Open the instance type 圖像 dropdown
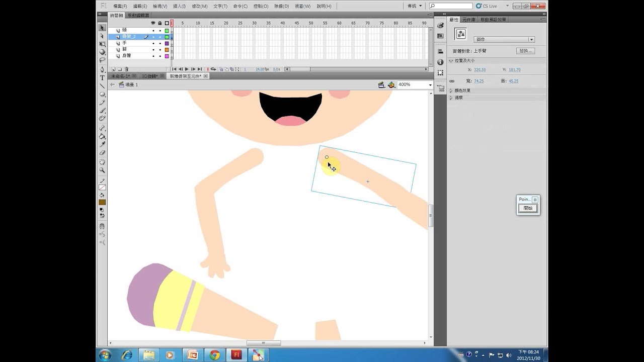Screen dimensions: 644x362 504,39
